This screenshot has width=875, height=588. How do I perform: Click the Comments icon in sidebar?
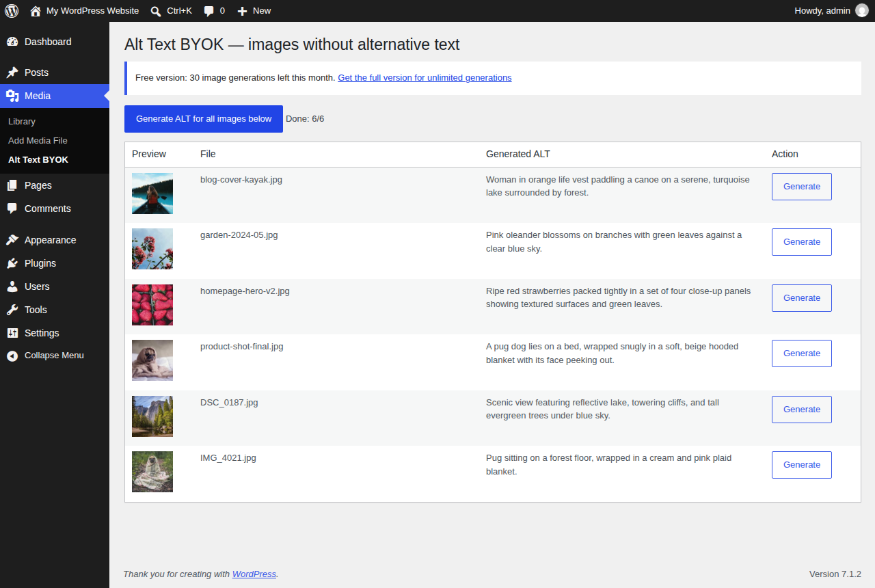[12, 209]
